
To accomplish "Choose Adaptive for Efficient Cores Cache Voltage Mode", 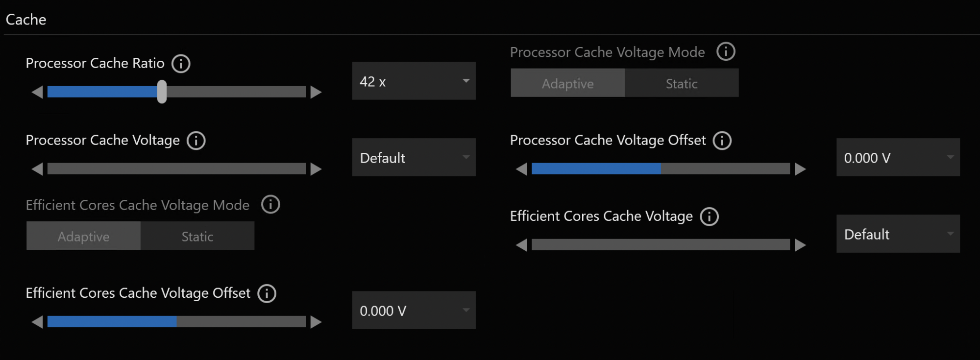I will tap(83, 236).
